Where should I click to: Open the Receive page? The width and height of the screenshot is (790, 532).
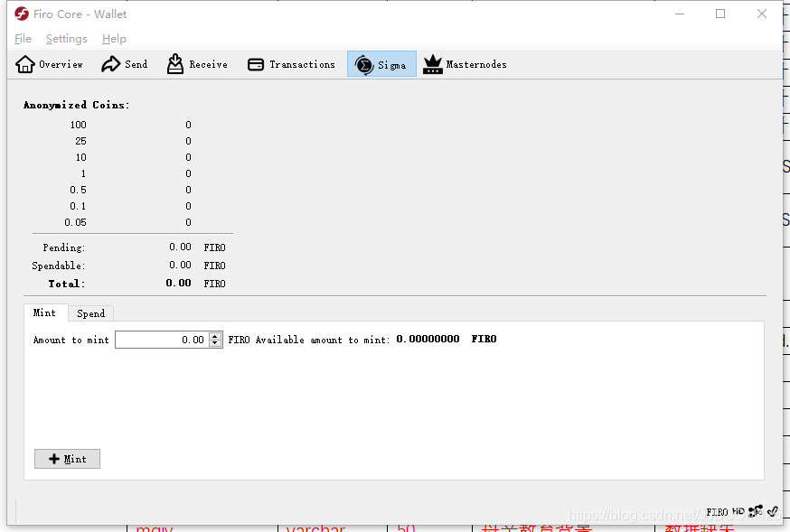(197, 64)
